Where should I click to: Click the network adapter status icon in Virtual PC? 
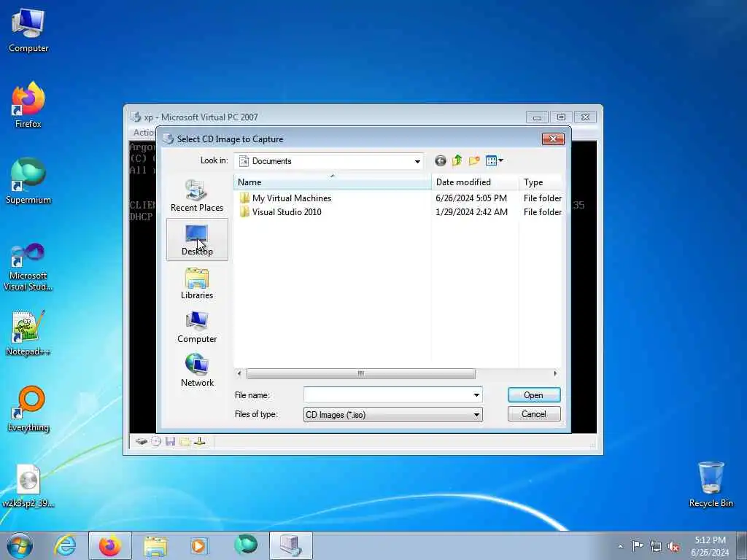[x=200, y=441]
